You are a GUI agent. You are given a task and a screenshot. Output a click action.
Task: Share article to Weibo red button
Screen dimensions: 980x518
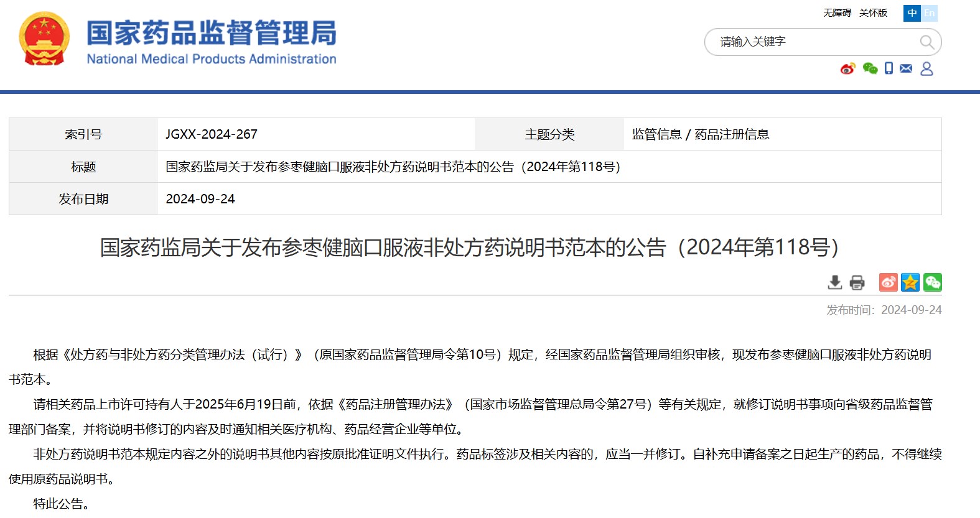tap(888, 282)
